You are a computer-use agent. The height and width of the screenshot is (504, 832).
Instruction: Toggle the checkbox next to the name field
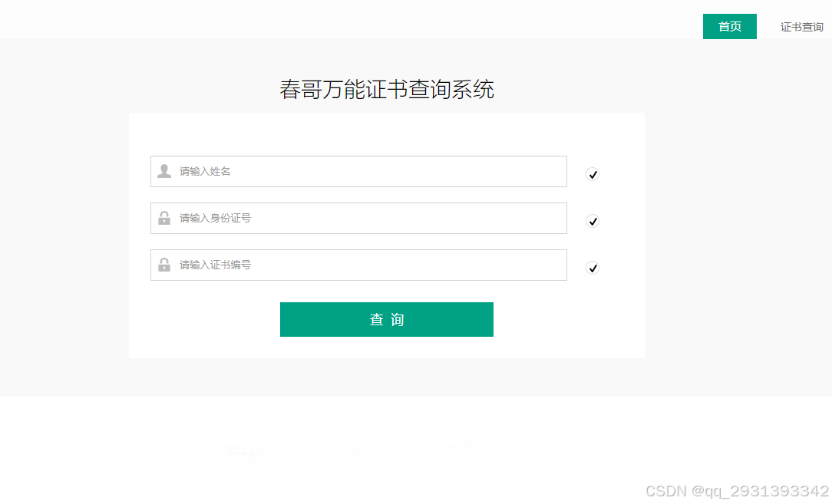coord(593,175)
